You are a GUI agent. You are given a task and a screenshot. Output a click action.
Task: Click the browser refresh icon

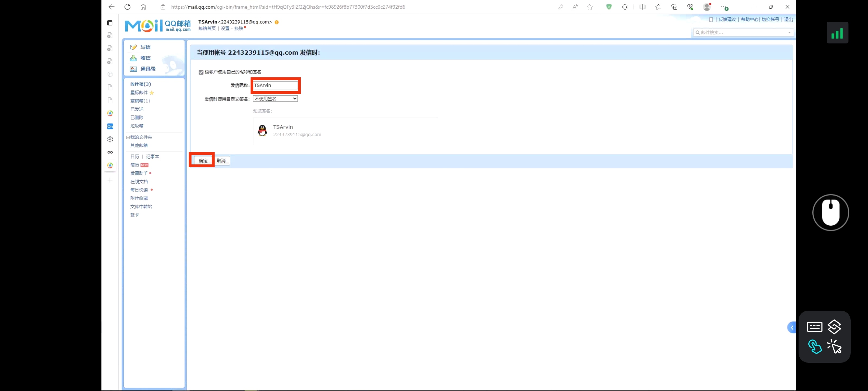(x=127, y=7)
